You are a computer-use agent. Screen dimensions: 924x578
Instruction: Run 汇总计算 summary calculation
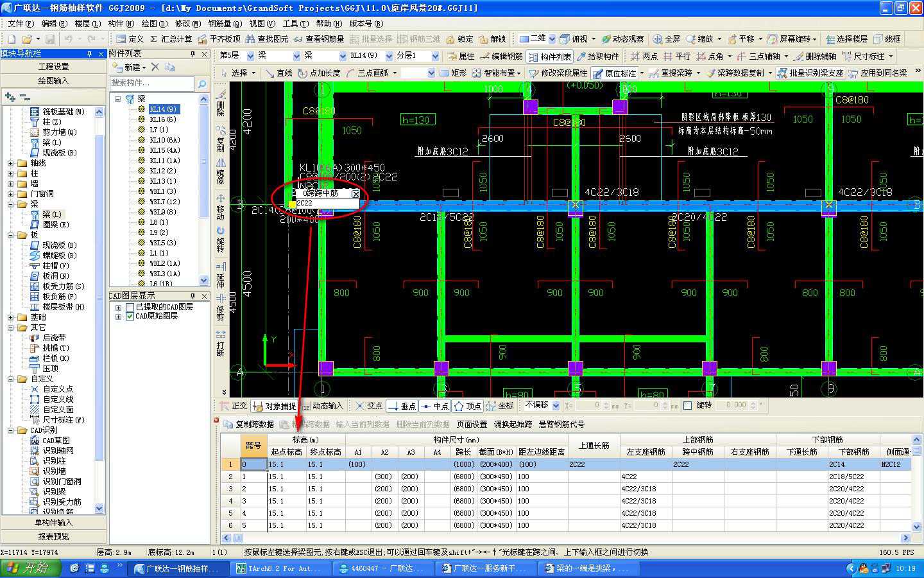point(171,39)
